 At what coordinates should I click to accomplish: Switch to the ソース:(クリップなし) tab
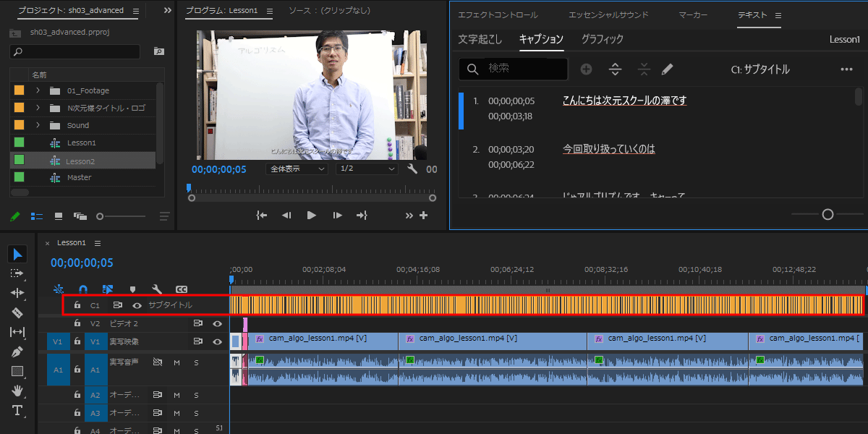tap(329, 12)
